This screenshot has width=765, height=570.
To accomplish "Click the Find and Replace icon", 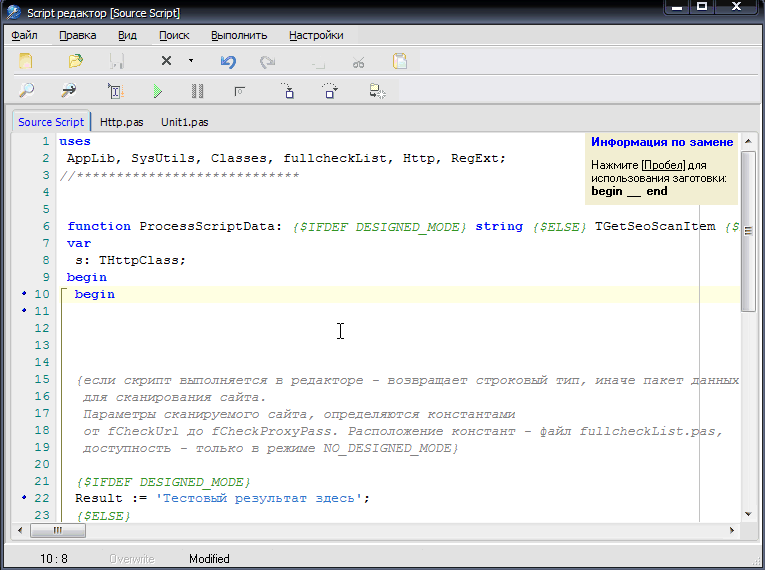I will click(x=69, y=91).
